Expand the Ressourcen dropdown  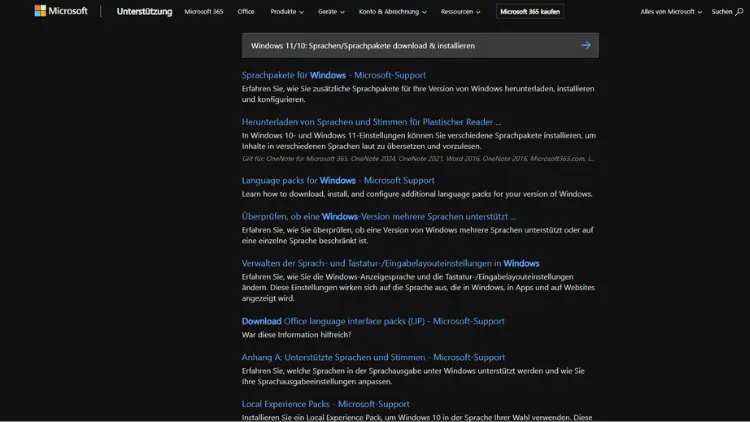460,11
